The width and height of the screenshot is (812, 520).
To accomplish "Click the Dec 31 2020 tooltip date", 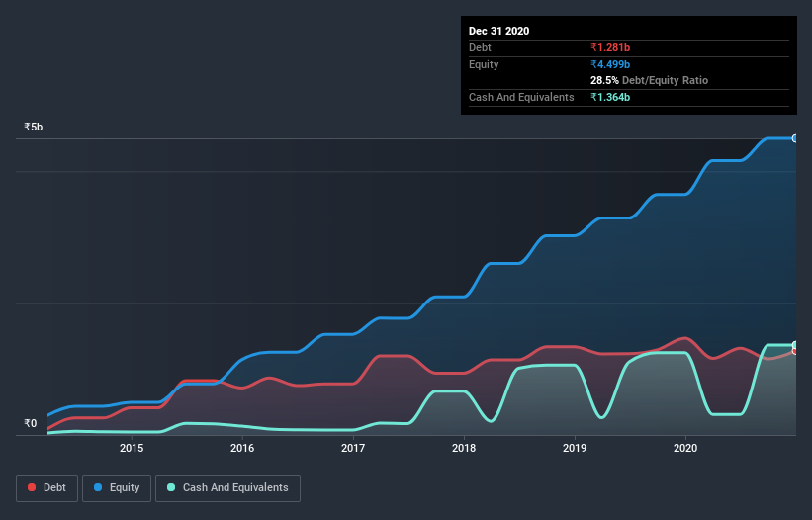I will tap(498, 31).
